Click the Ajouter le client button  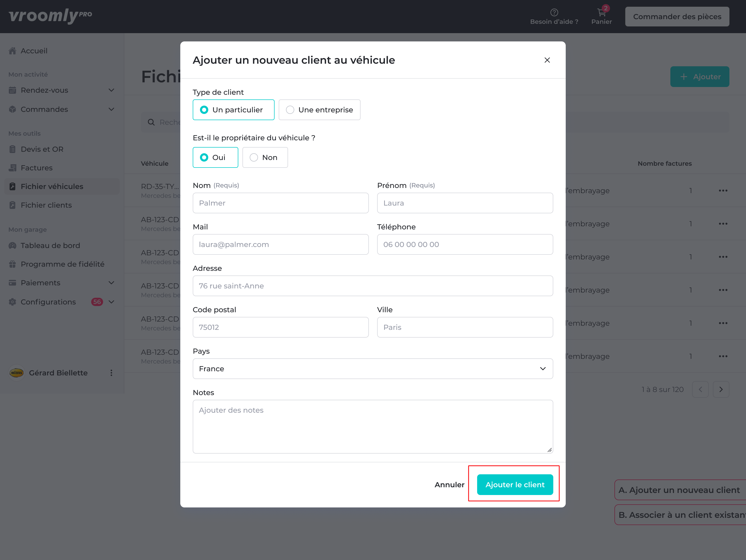(515, 484)
